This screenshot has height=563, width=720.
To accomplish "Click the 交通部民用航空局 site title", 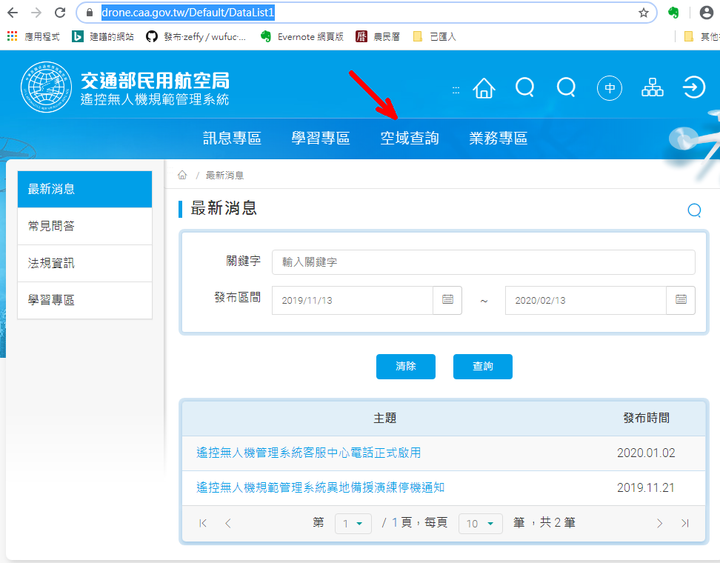I will (155, 80).
